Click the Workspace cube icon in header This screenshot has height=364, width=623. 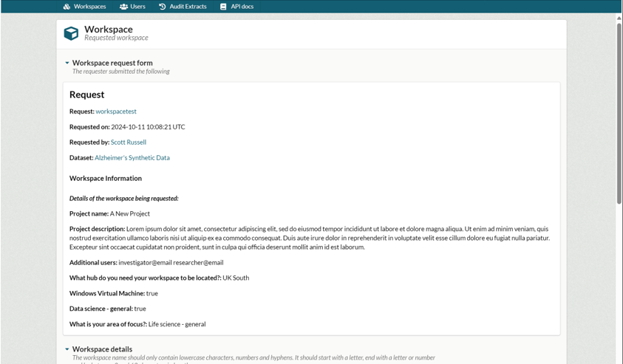[x=71, y=33]
